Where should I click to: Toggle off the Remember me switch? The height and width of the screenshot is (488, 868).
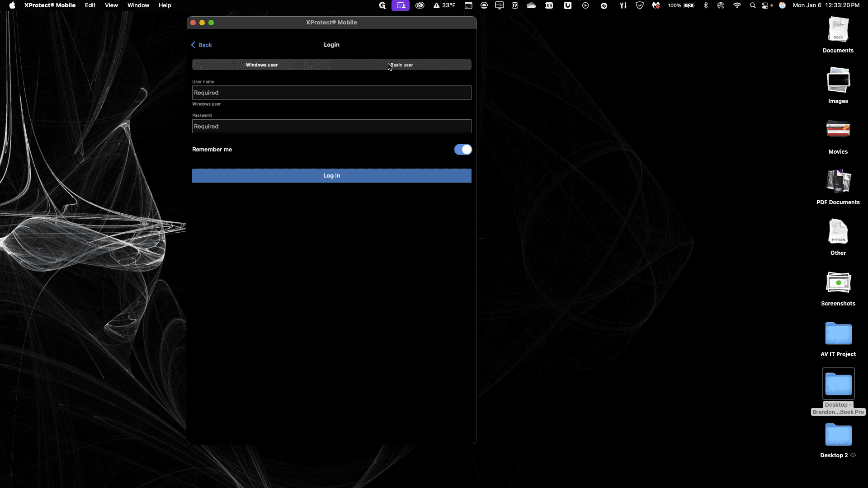point(463,150)
